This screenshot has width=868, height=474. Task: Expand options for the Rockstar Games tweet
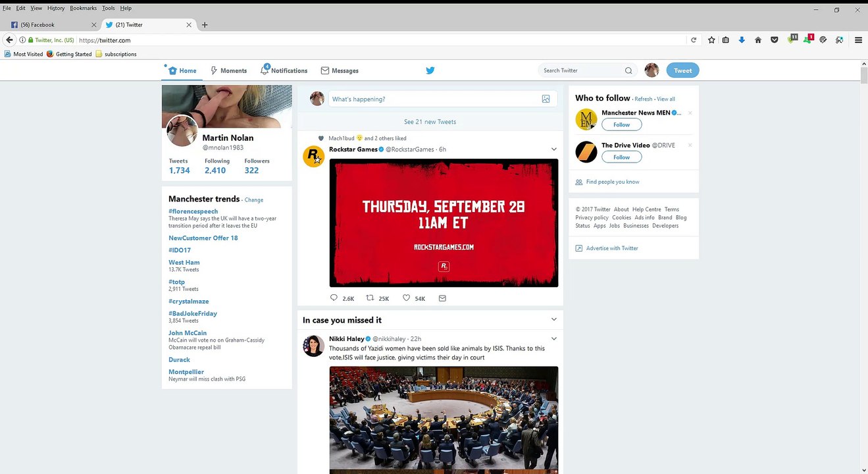[553, 149]
